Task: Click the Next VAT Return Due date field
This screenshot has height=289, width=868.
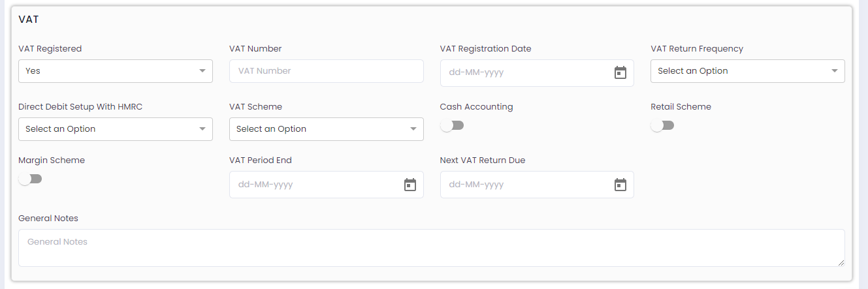Action: click(x=537, y=185)
